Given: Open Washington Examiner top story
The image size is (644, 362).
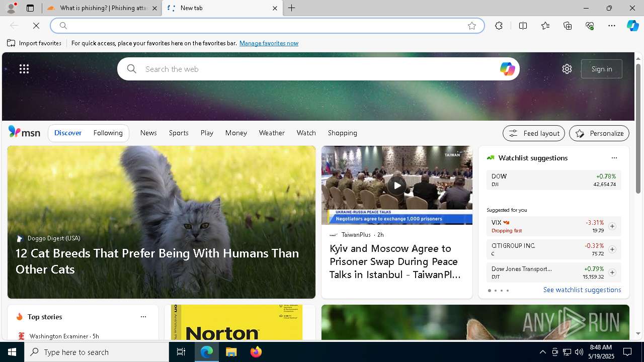Looking at the screenshot, I should [x=64, y=336].
